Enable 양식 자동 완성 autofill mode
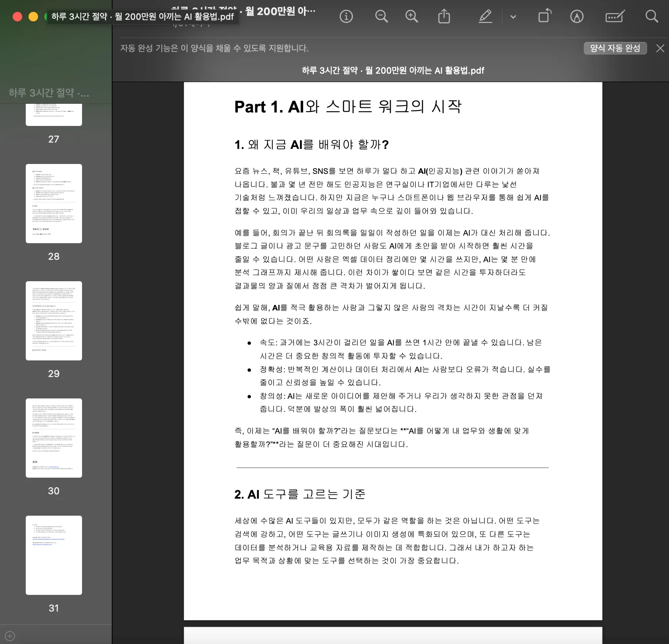The width and height of the screenshot is (669, 644). click(x=615, y=48)
